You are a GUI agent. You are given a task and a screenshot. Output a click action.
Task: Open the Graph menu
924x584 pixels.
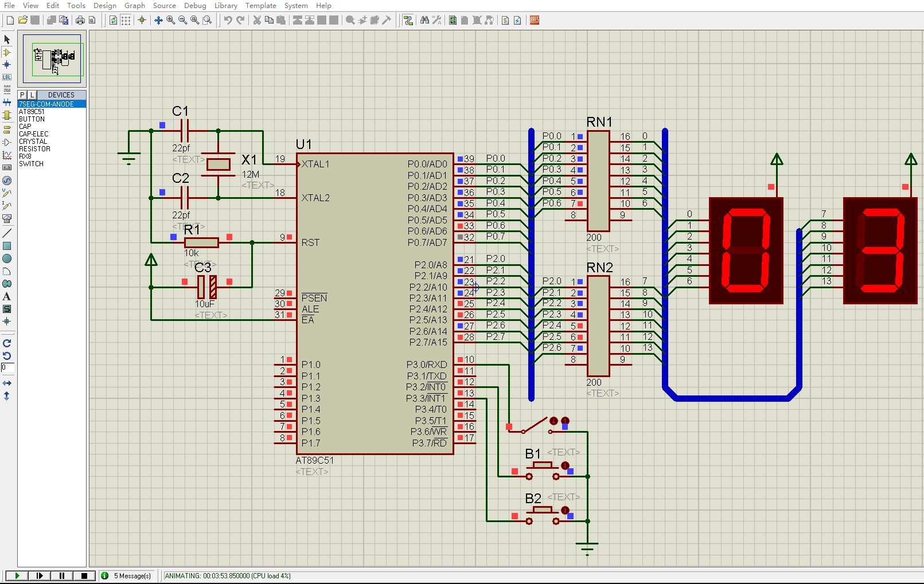[x=134, y=5]
